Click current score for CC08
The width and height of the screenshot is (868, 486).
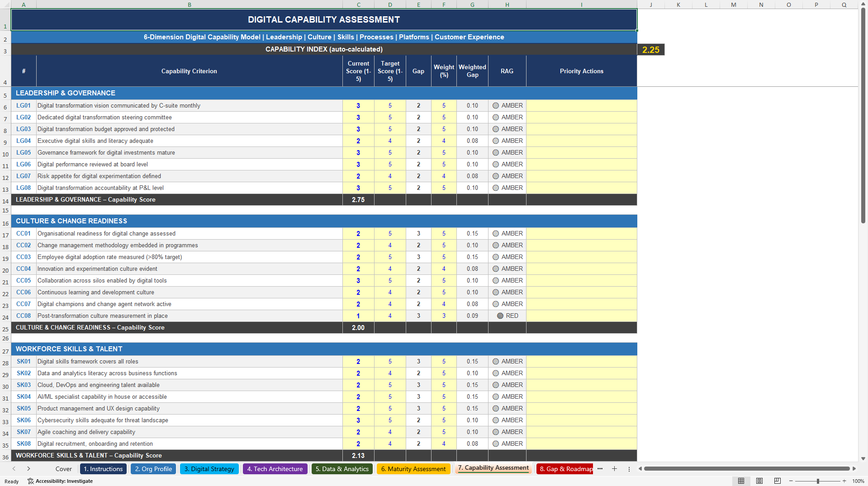358,316
